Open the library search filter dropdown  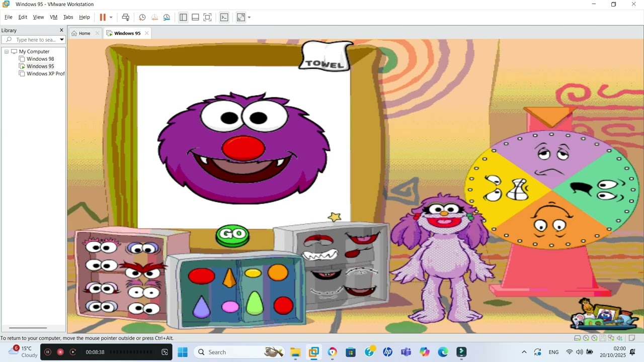[62, 40]
